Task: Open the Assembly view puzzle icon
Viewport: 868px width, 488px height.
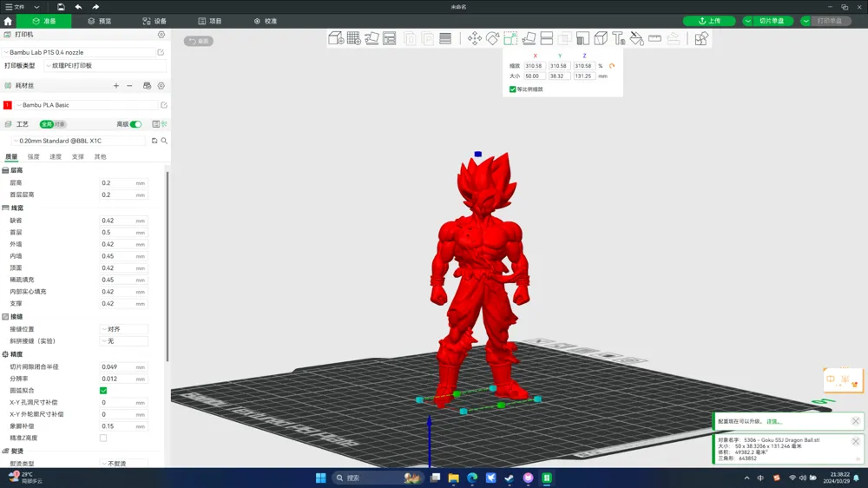Action: point(701,38)
